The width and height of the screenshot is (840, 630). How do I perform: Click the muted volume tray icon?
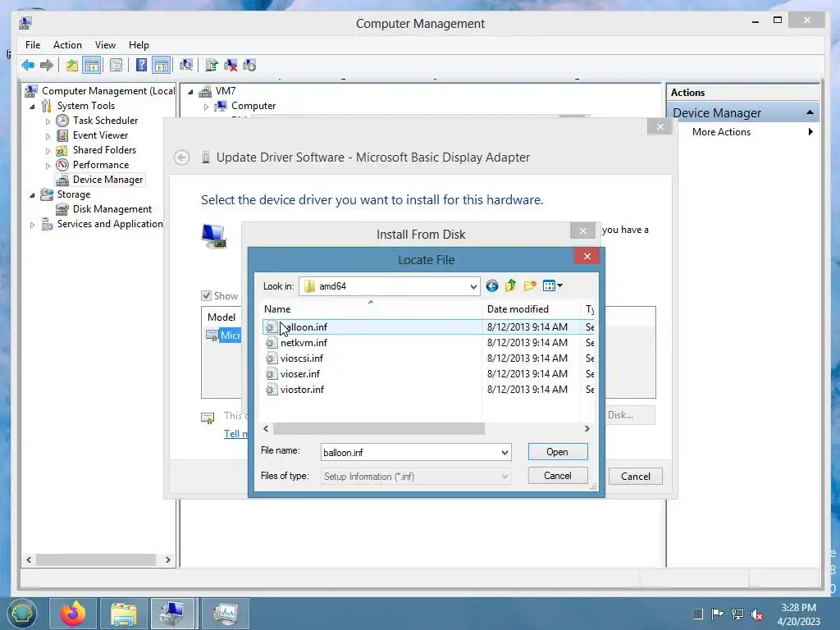tap(757, 614)
